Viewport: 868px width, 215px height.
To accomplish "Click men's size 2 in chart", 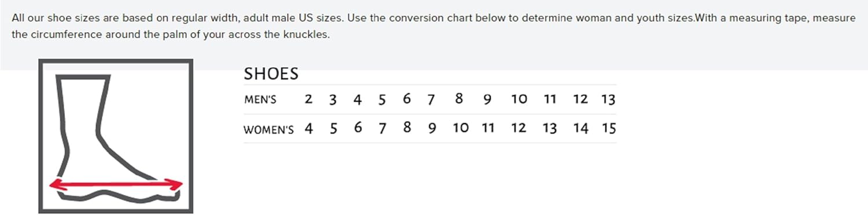I will (308, 99).
